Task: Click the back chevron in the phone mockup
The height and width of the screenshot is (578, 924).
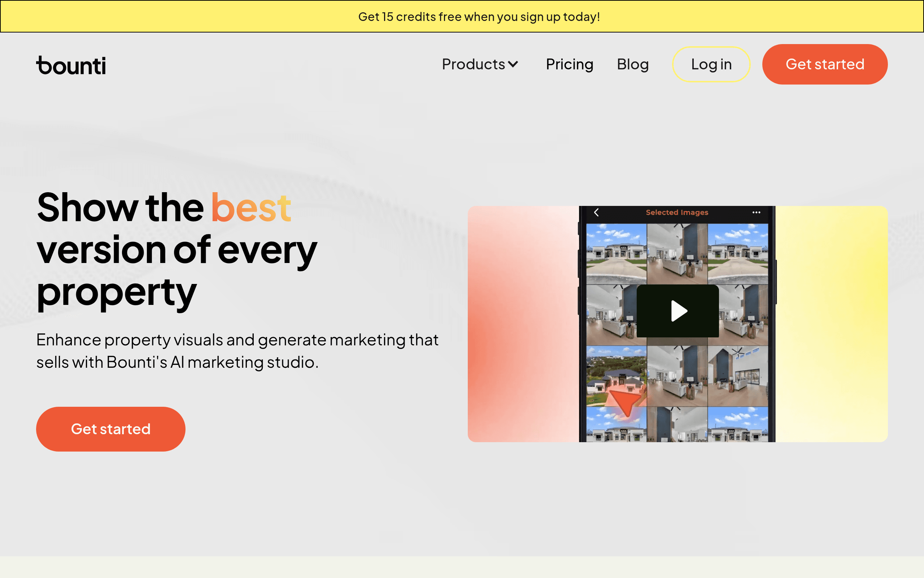Action: [596, 212]
